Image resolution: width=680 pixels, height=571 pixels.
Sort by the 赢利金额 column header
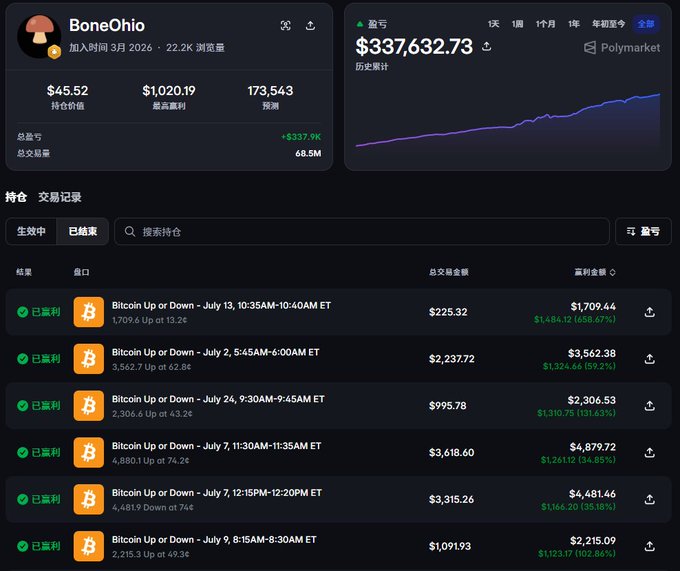coord(595,272)
